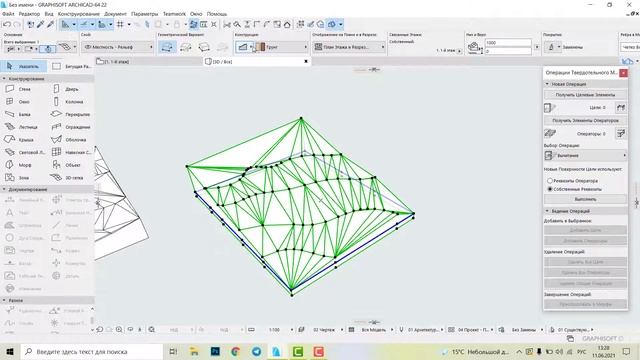Collapse the Конструирование toolbox section
The height and width of the screenshot is (360, 640).
tap(4, 78)
